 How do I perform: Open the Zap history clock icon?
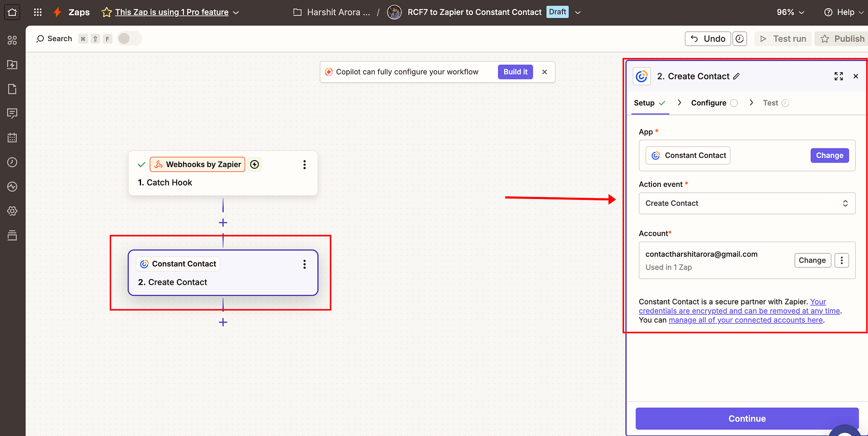coord(12,162)
